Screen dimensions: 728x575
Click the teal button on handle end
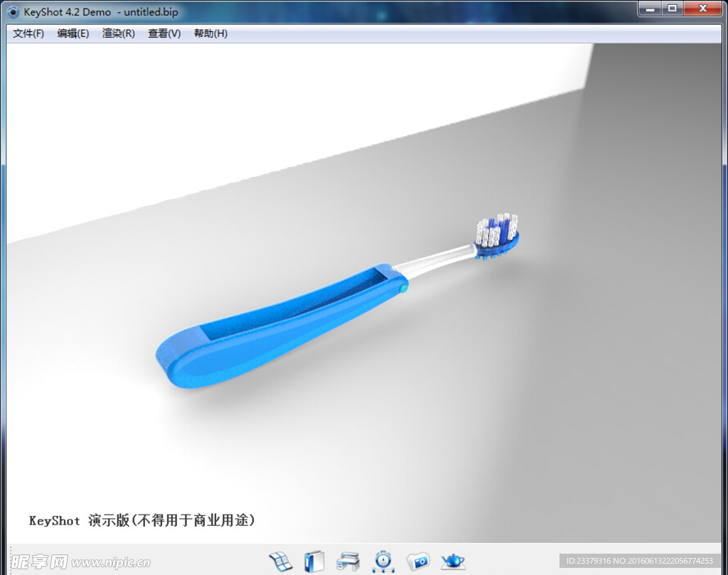coord(404,289)
